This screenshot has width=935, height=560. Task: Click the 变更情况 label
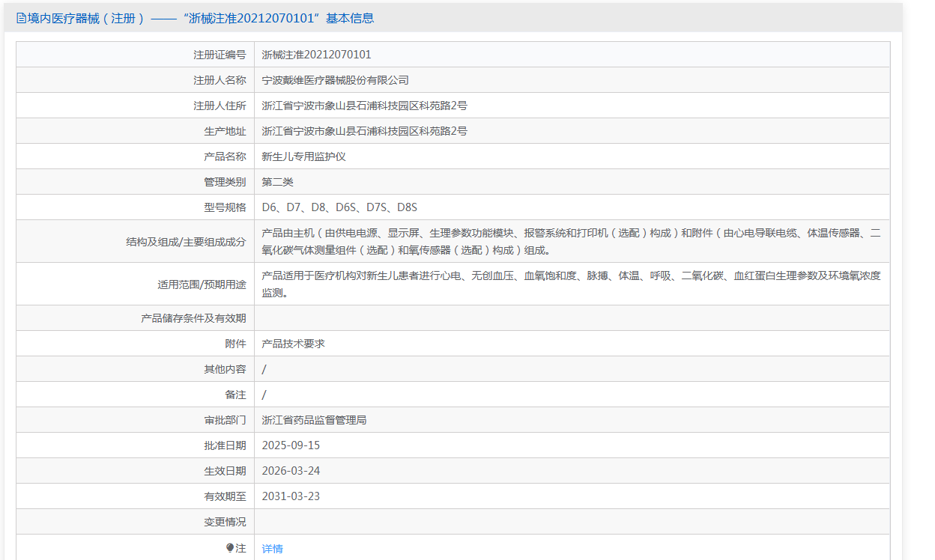tap(225, 522)
